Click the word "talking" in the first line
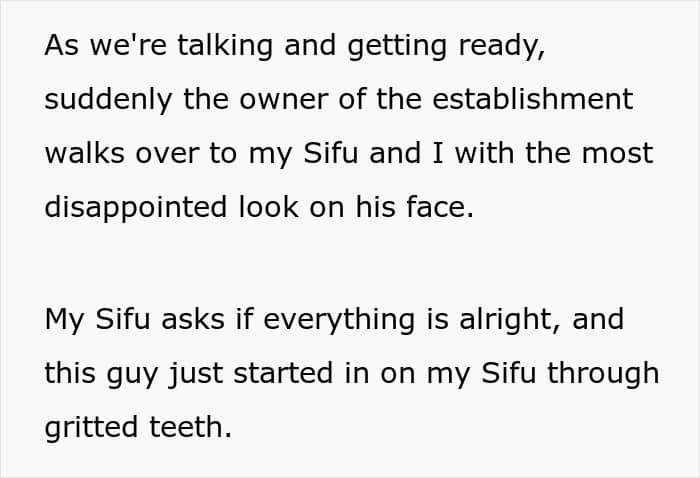 point(225,46)
